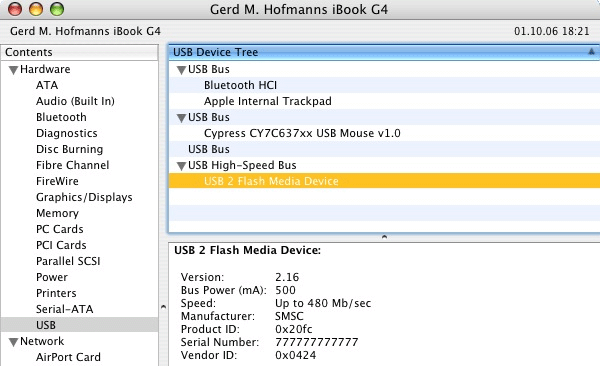Screen dimensions: 600x366
Task: Collapse the USB Bus above Cypress mouse
Action: [x=181, y=118]
